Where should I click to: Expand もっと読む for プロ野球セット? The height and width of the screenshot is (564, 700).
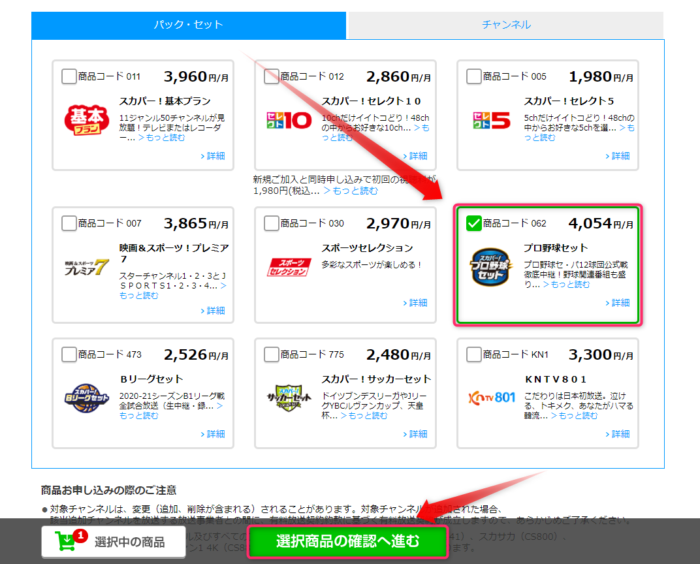pyautogui.click(x=567, y=284)
